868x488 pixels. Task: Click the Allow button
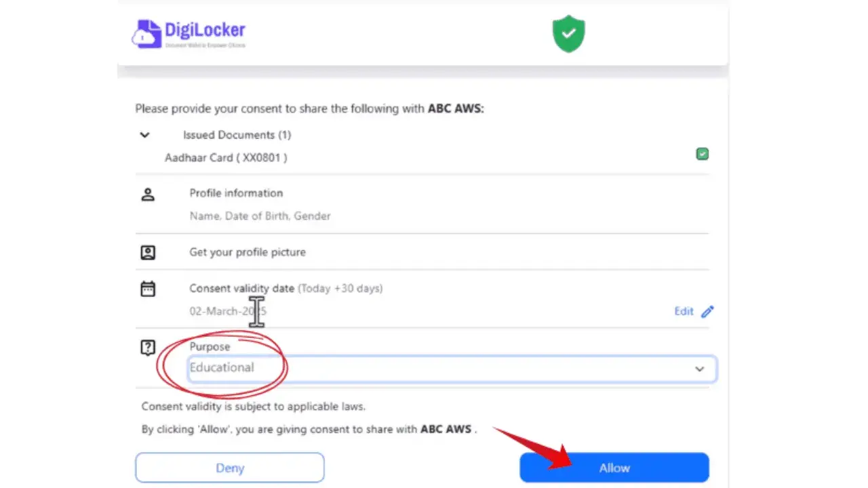click(614, 468)
